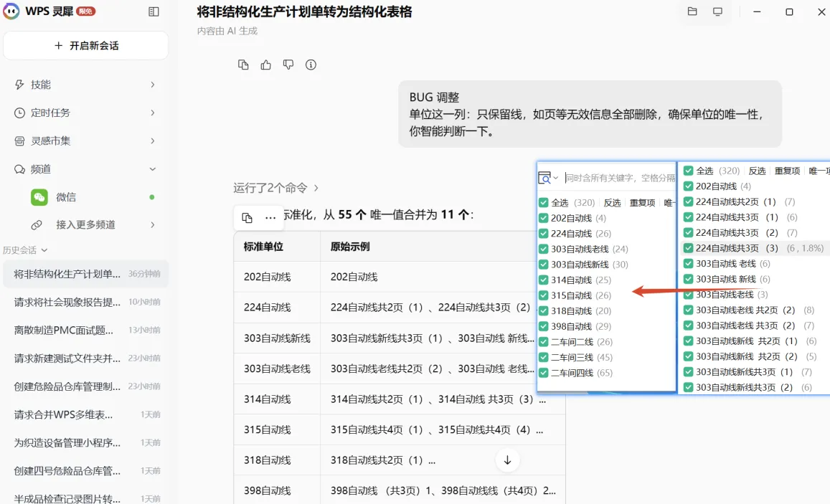Collapse sidebar with the panel toggle icon

(x=154, y=11)
